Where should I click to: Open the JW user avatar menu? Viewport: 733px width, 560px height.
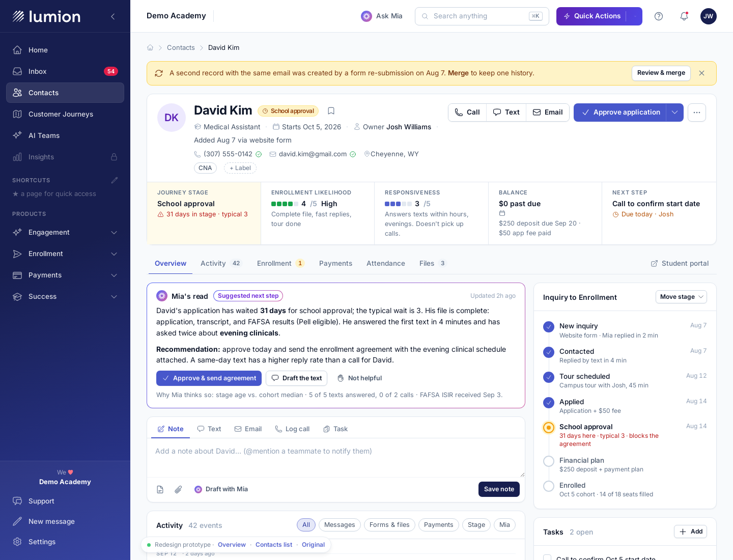(709, 16)
